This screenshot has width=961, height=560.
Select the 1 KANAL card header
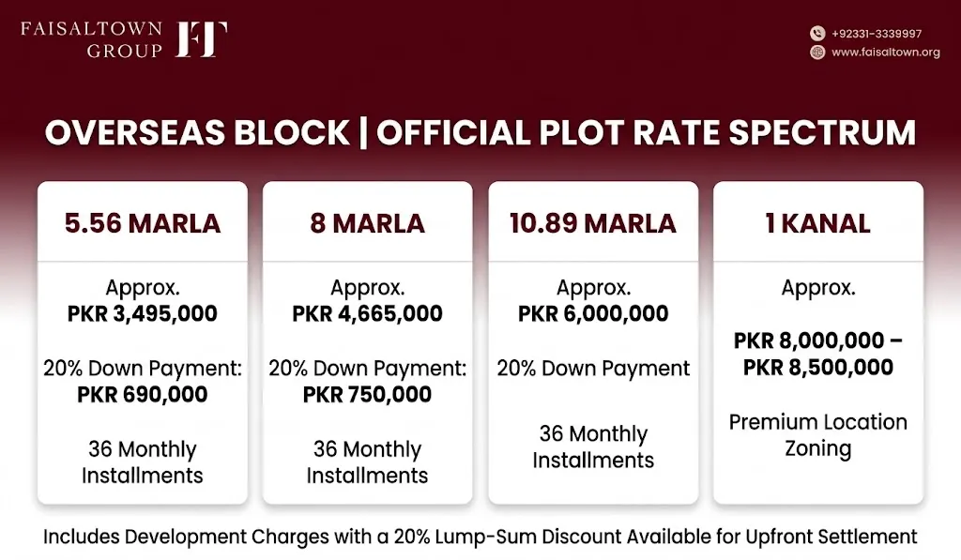817,223
